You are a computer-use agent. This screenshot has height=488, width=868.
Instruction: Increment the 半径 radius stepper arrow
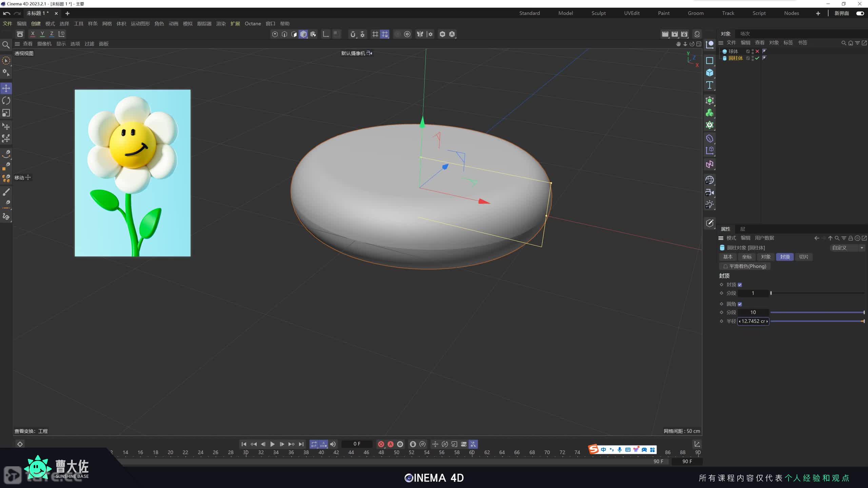pos(767,321)
